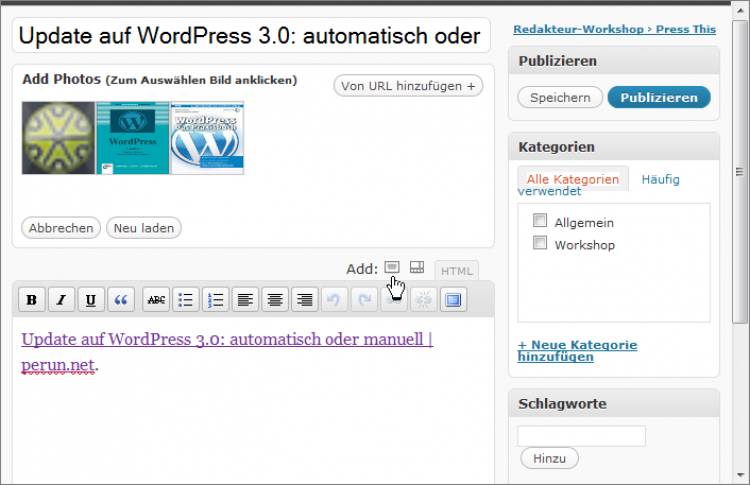Create an unordered bullet list

pyautogui.click(x=186, y=299)
